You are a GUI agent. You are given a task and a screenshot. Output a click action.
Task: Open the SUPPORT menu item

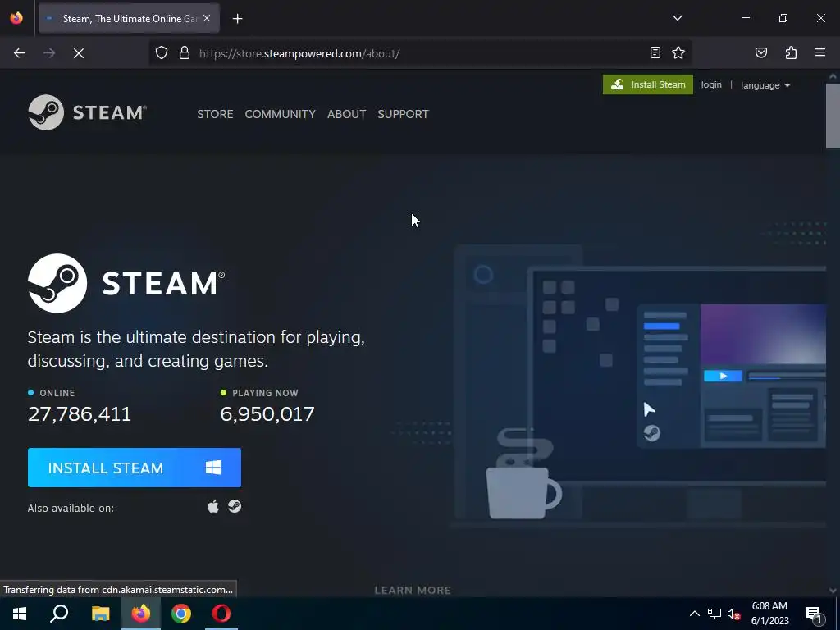[x=403, y=114]
